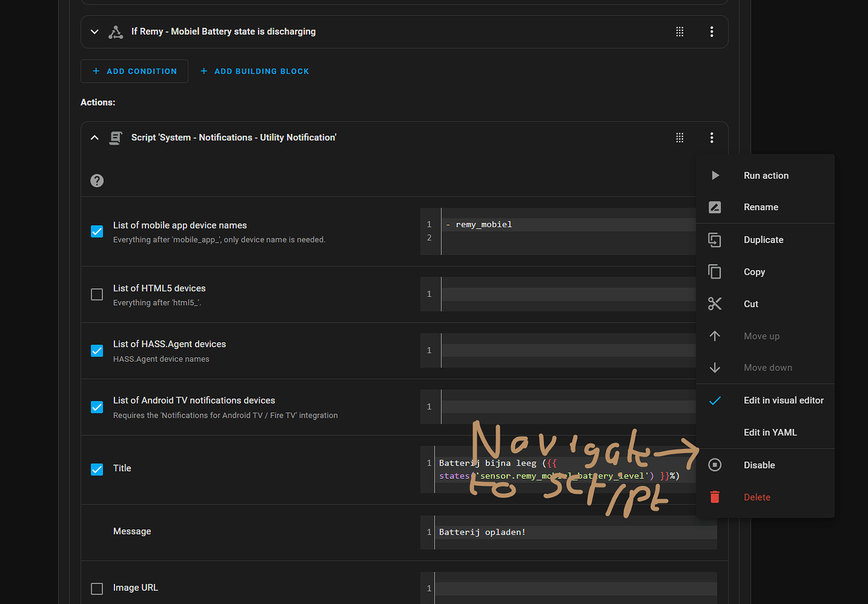The height and width of the screenshot is (604, 868).
Task: Uncheck List of mobile app device names
Action: [96, 232]
